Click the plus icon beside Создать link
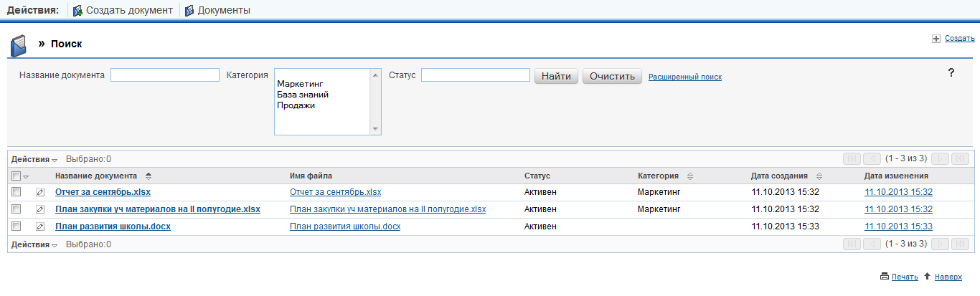980x296 pixels. pyautogui.click(x=936, y=39)
